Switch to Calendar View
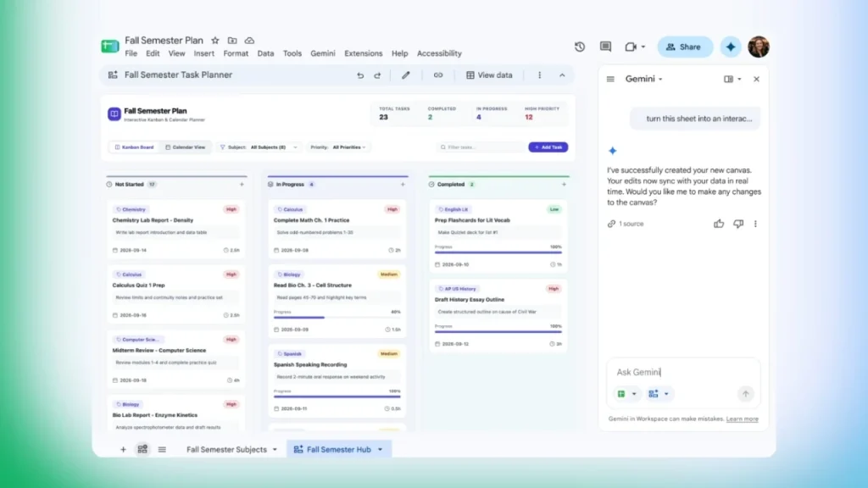Viewport: 868px width, 488px height. click(186, 147)
